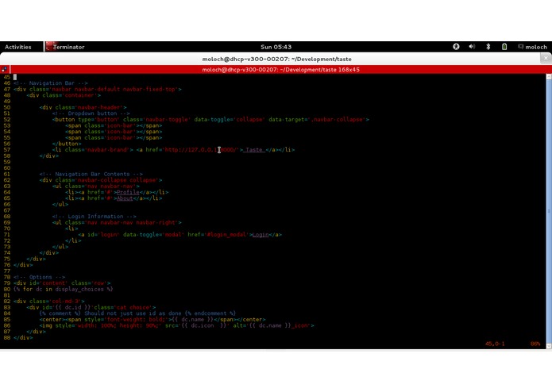Click line number 88 in the gutter
Viewport: 552px width, 392px height.
[6, 337]
